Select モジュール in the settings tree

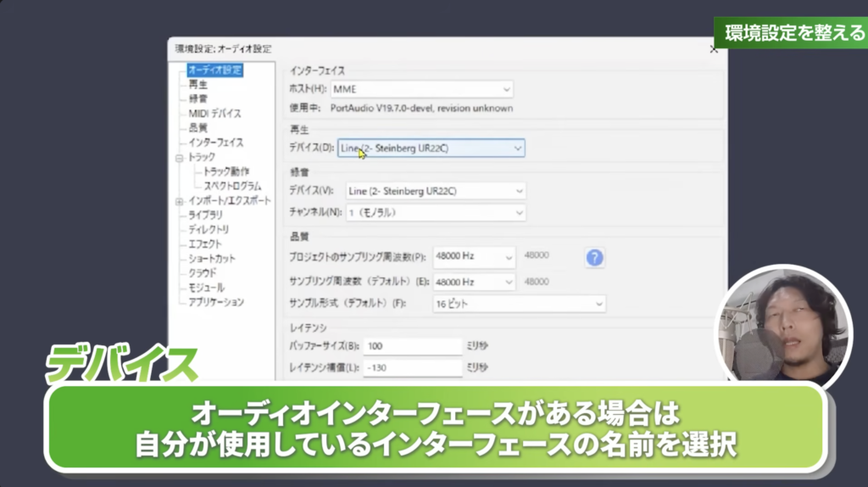206,288
